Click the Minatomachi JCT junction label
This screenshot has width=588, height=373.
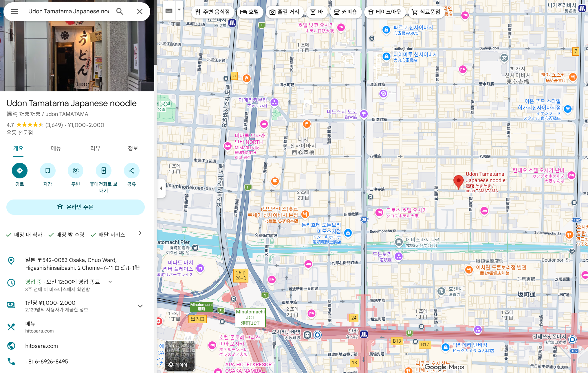(x=250, y=317)
